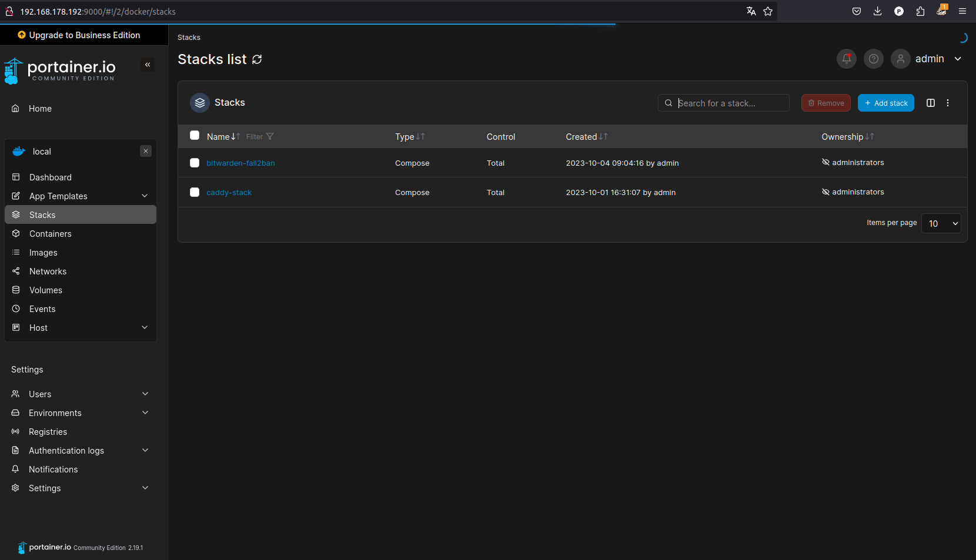Open the admin user account dropdown
Viewport: 976px width, 560px height.
tap(929, 59)
